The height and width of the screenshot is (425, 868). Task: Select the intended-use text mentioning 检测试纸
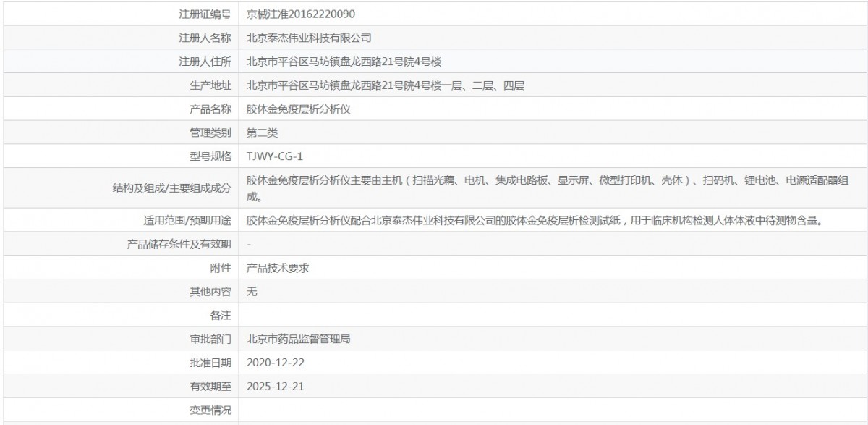pyautogui.click(x=535, y=220)
